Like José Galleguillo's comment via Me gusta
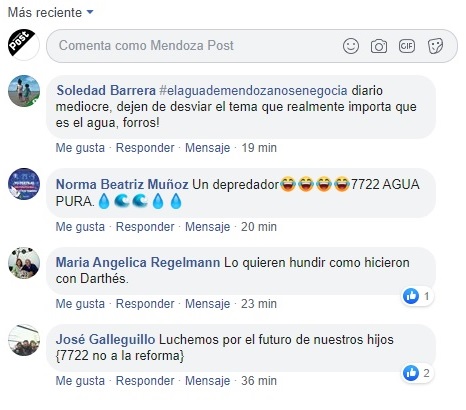 (80, 381)
